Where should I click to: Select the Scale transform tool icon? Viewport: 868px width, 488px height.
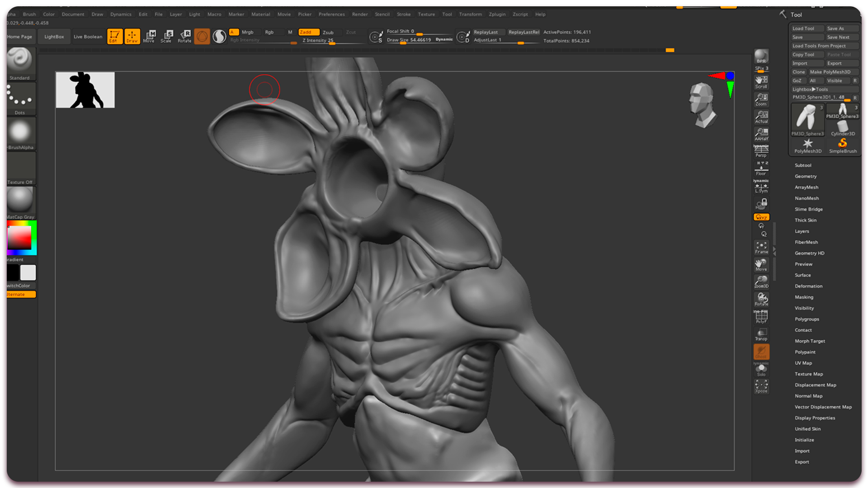coord(167,36)
